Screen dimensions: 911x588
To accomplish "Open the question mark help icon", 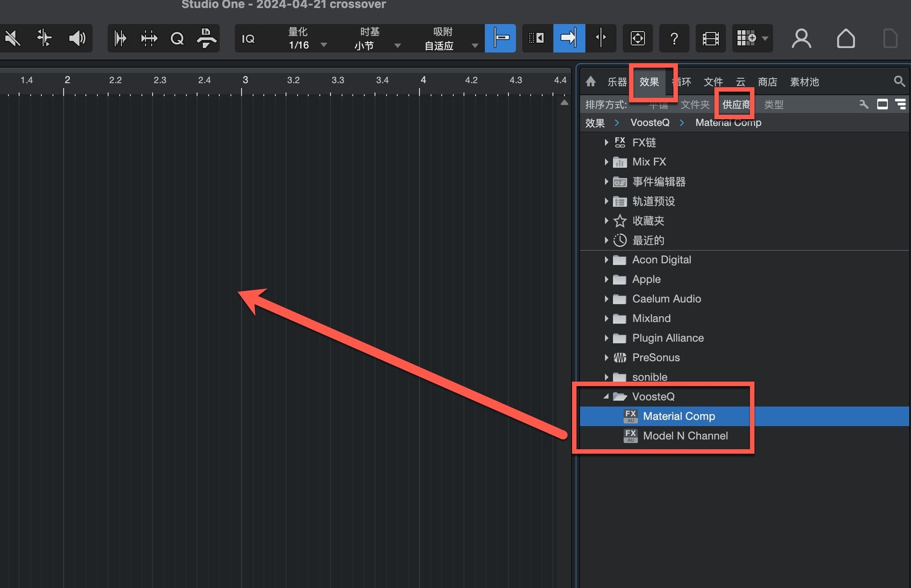I will click(674, 38).
